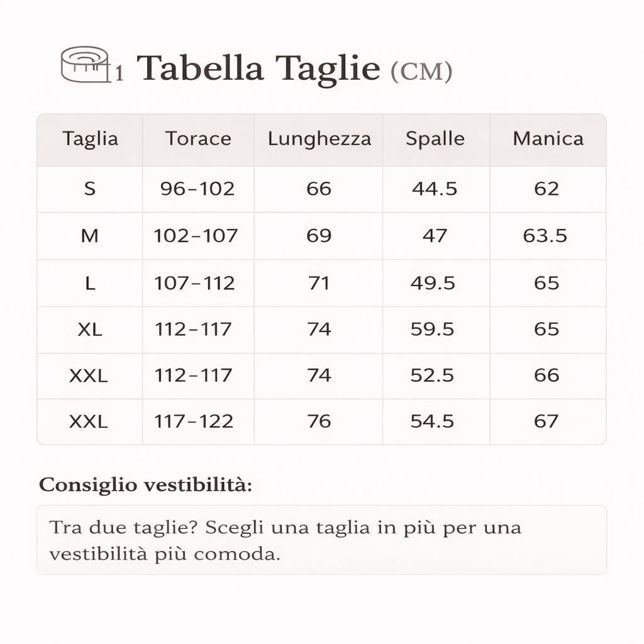The width and height of the screenshot is (644, 644).
Task: Click the 63.5 Manica value
Action: click(545, 236)
